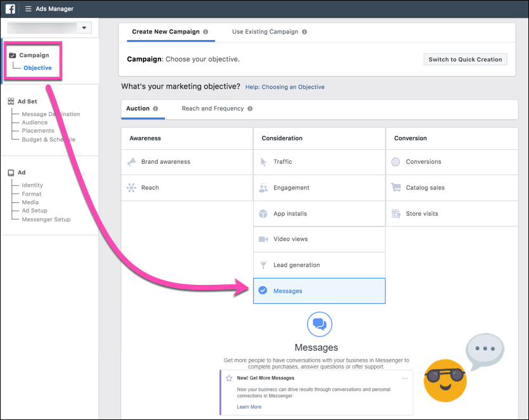Image resolution: width=529 pixels, height=420 pixels.
Task: Click info icon next to Auction
Action: click(155, 108)
